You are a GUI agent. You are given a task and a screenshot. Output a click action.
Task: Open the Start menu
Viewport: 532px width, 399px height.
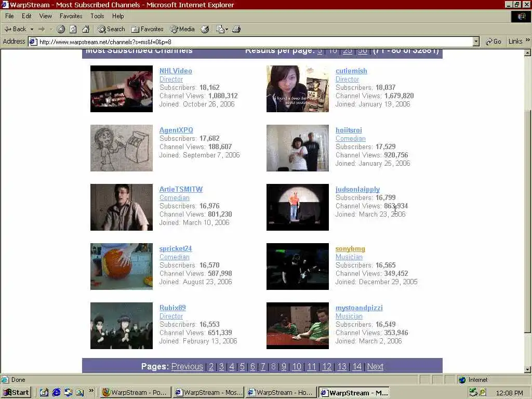tap(16, 393)
